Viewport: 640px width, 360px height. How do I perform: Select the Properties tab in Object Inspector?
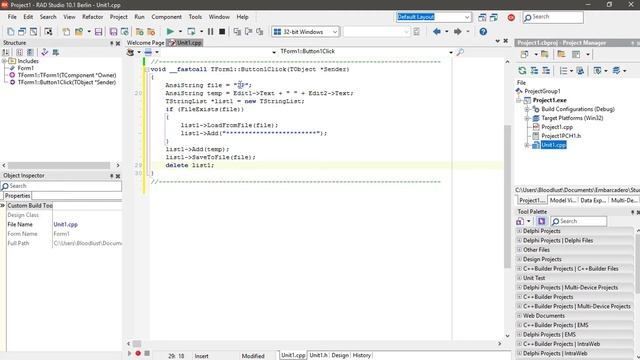[x=18, y=196]
